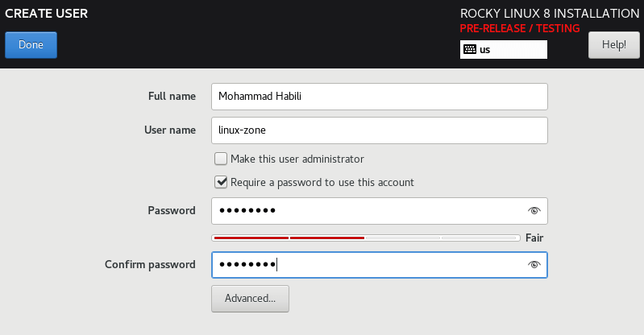Screen dimensions: 644x335
Task: Reveal confirm password with eye icon
Action: pyautogui.click(x=534, y=264)
